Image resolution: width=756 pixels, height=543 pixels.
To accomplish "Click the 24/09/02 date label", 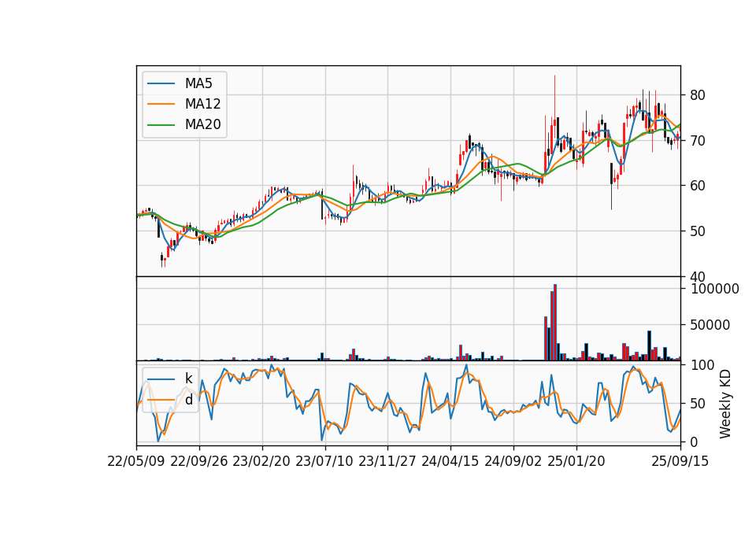I will coord(513,461).
